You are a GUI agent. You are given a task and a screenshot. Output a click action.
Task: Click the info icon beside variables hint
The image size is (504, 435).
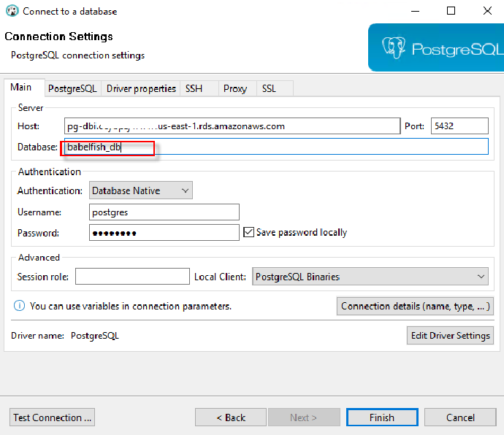(19, 307)
